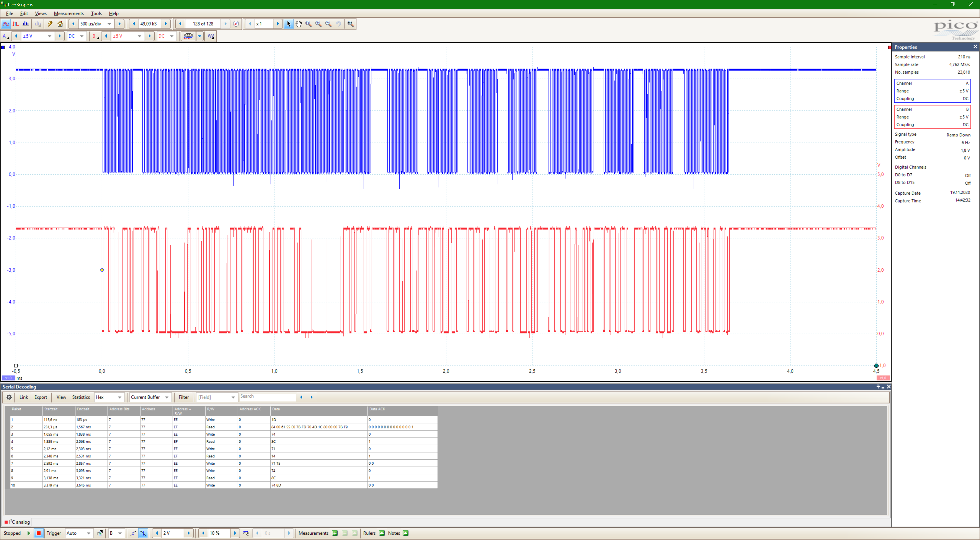The height and width of the screenshot is (540, 980).
Task: Click the Statistics button
Action: click(81, 397)
